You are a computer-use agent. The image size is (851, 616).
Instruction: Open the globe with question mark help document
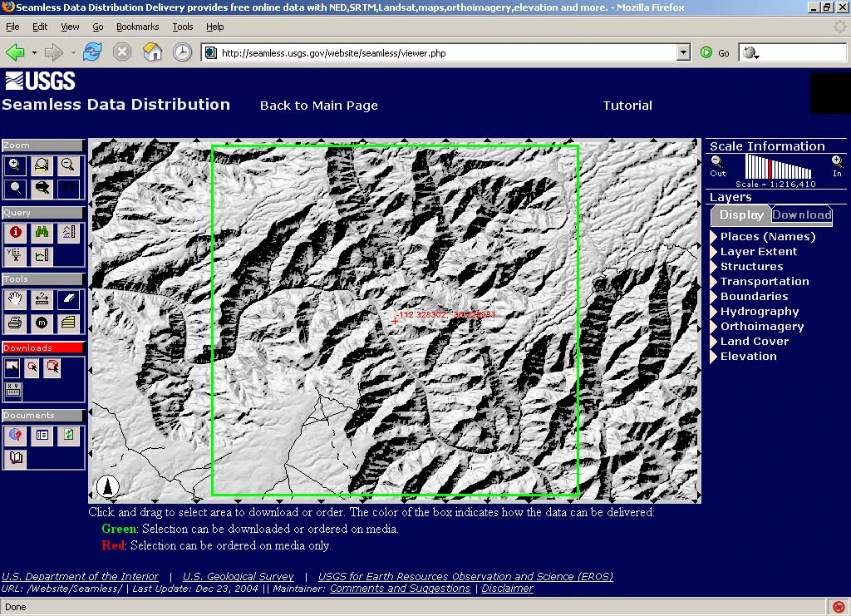(15, 436)
